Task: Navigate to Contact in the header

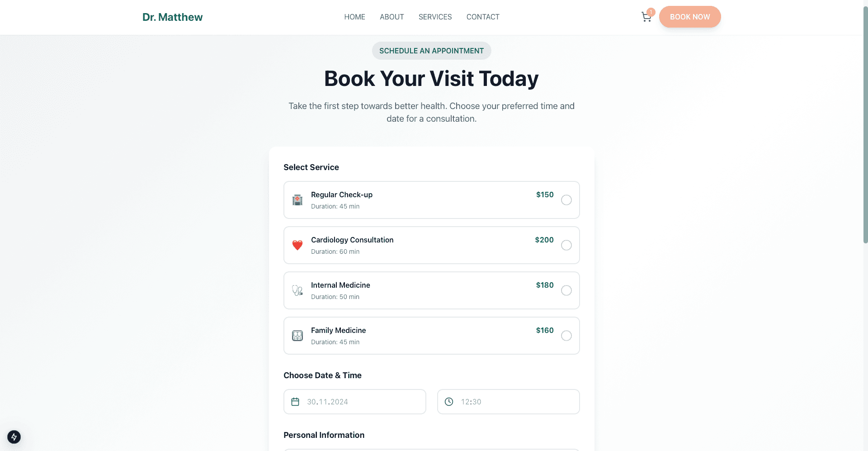Action: pos(483,17)
